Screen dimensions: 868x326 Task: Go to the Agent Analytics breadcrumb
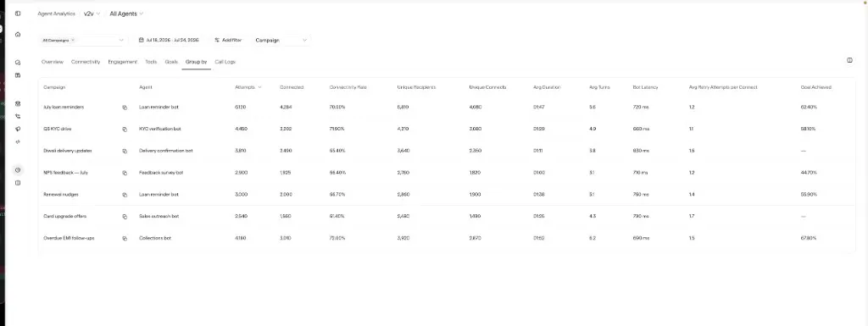[x=57, y=14]
